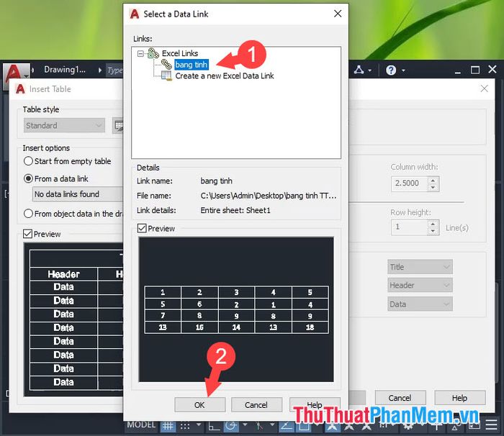Viewport: 504px width, 436px height.
Task: Toggle the polar tracking icon
Action: 231,427
